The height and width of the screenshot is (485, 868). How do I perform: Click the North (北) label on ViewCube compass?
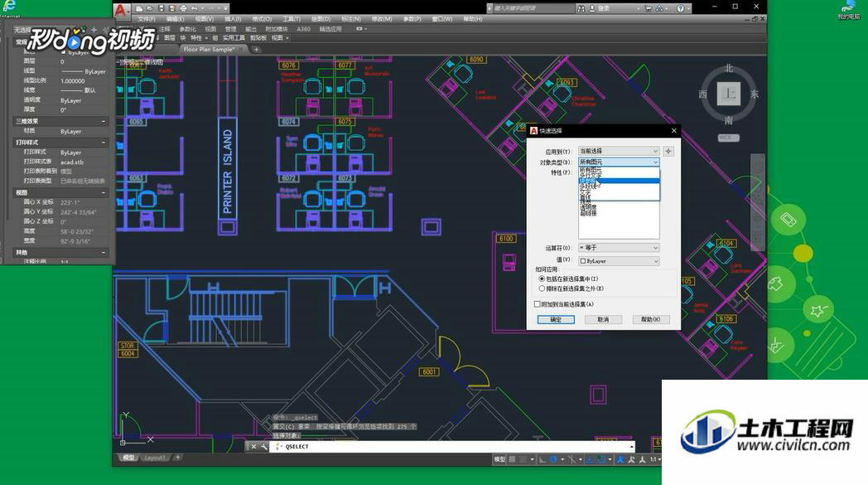[x=729, y=68]
